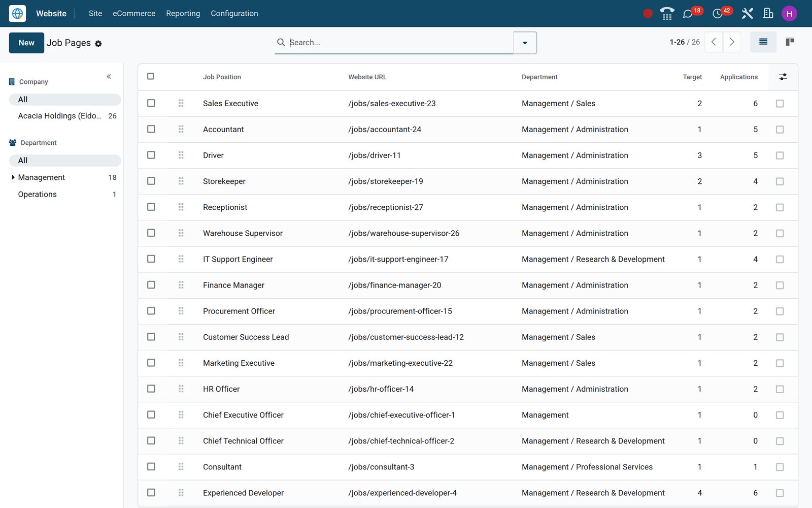Open optional columns adjust icon
812x508 pixels.
click(x=783, y=77)
